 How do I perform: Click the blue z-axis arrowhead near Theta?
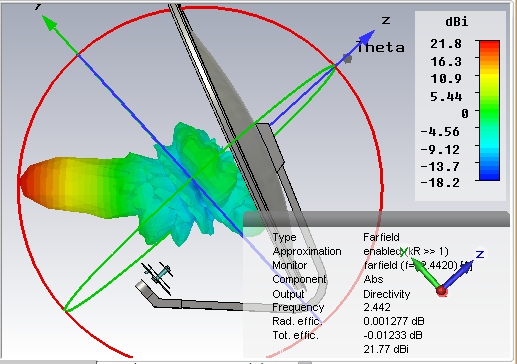(367, 36)
